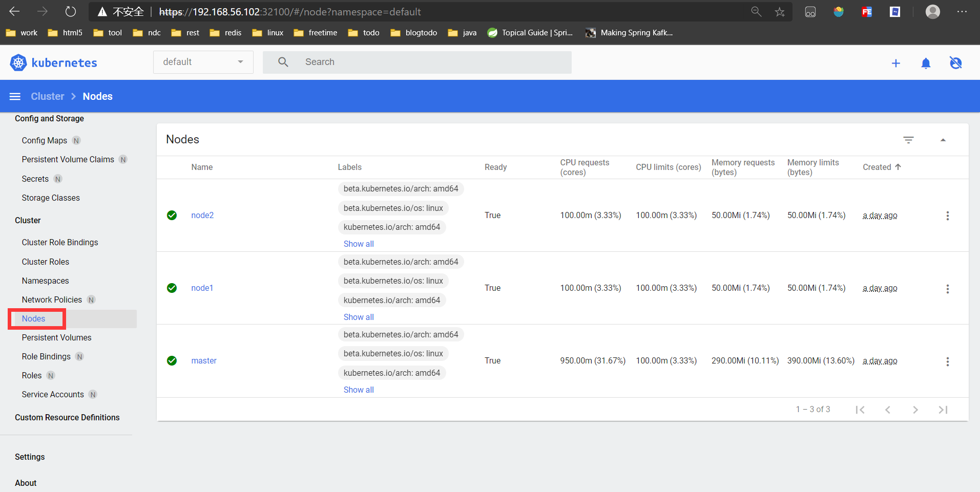Open actions menu for node2 row
Screen dimensions: 980x492
click(x=948, y=216)
